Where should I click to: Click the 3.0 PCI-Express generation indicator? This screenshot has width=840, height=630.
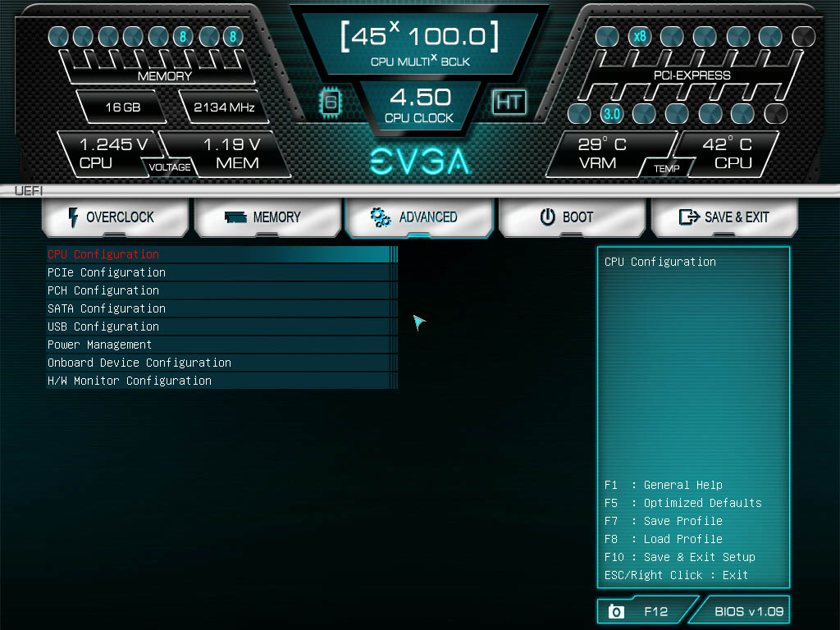612,113
